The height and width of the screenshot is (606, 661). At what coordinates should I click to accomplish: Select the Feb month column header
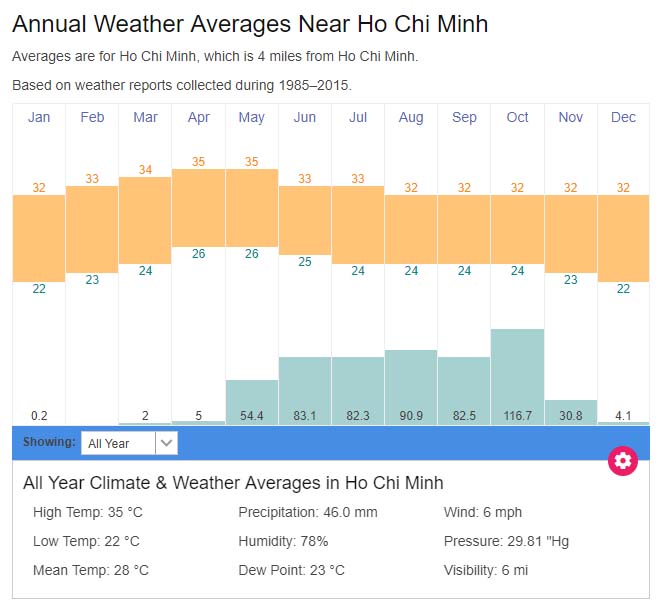[x=92, y=117]
